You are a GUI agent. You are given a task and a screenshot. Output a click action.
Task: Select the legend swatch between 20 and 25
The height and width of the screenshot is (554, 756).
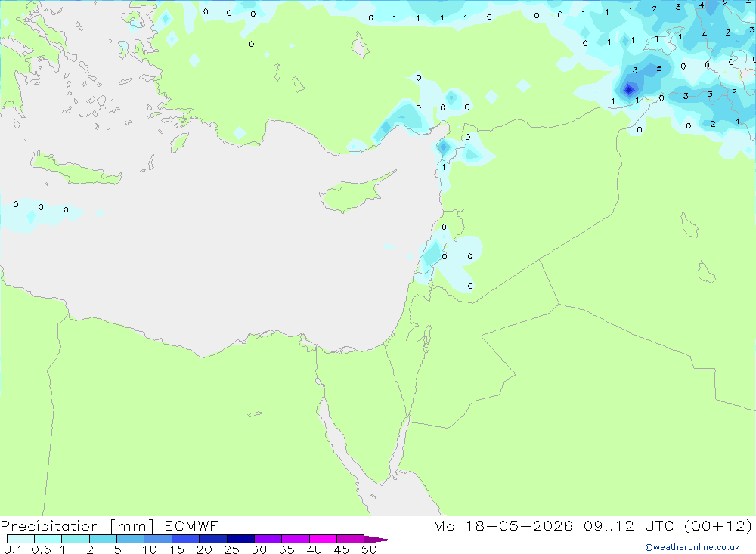tap(213, 539)
